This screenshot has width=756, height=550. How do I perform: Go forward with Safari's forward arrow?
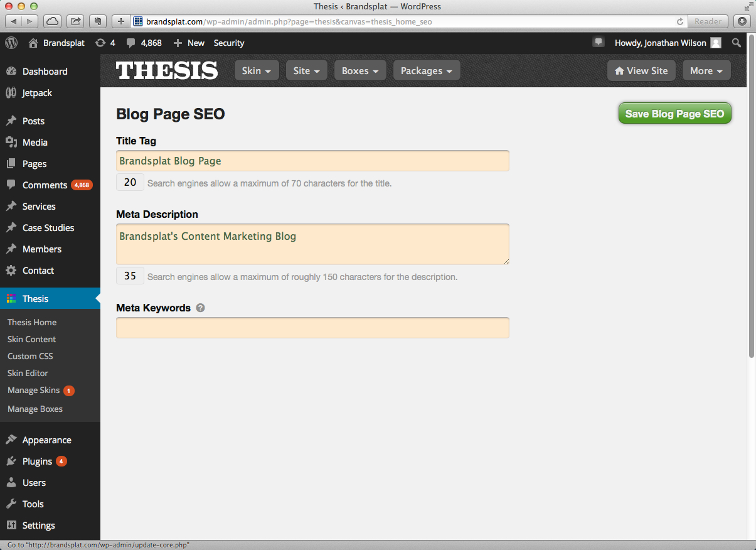tap(31, 21)
